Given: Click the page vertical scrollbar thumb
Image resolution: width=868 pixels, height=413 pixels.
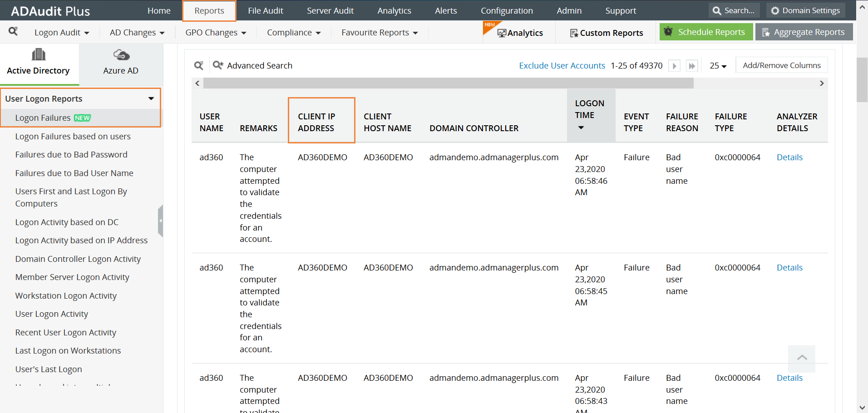Looking at the screenshot, I should pyautogui.click(x=862, y=80).
